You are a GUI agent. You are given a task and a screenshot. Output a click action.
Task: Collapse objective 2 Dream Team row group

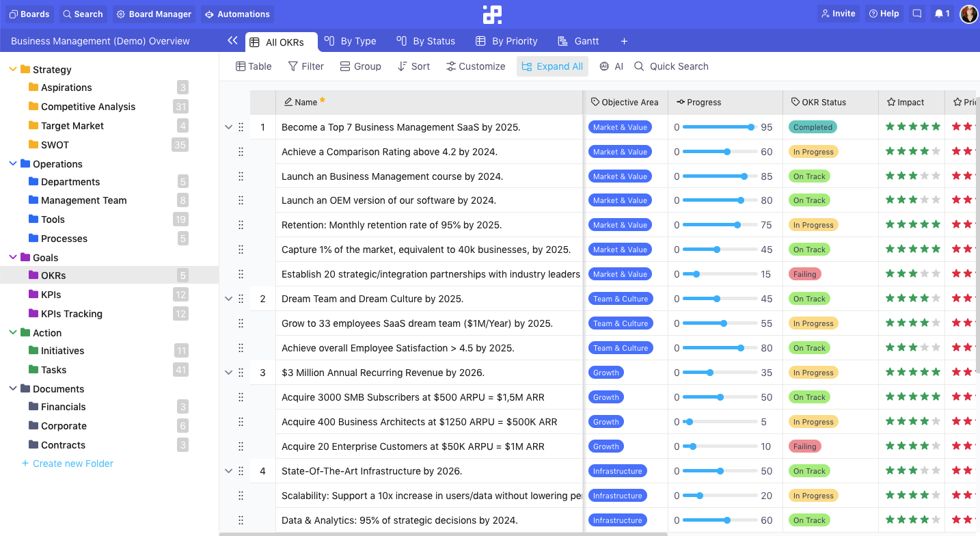(229, 299)
